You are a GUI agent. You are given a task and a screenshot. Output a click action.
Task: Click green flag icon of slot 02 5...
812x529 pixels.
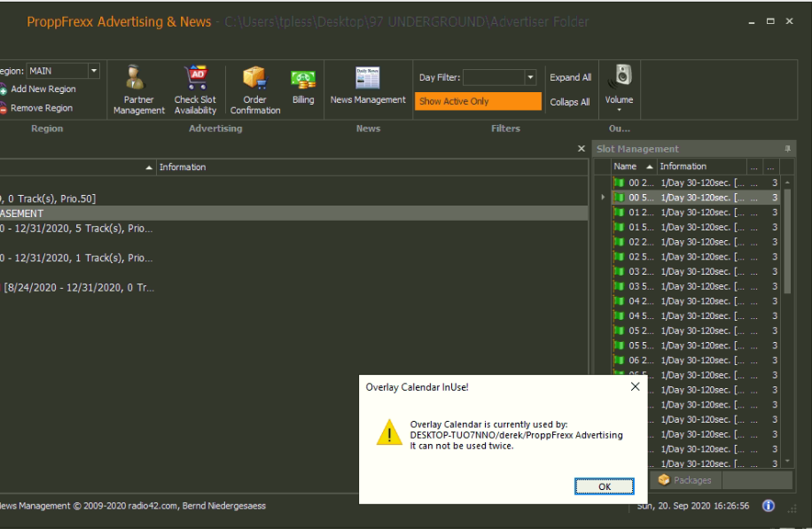click(x=619, y=257)
